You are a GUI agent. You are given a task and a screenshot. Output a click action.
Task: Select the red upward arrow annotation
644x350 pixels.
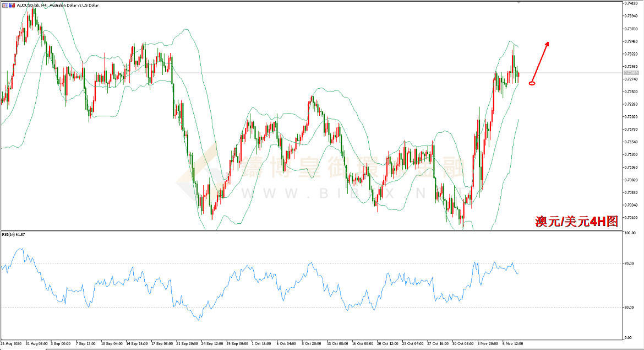coord(540,61)
